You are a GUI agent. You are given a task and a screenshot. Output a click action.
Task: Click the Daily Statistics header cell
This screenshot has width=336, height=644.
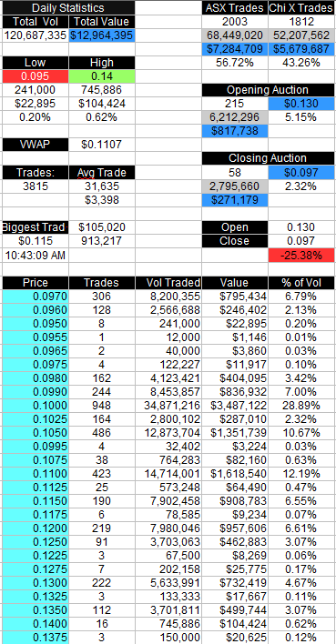click(x=68, y=8)
